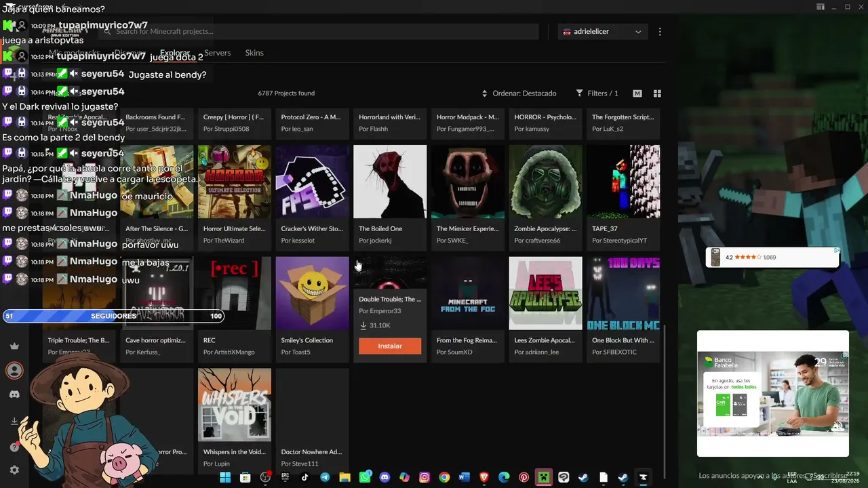Image resolution: width=868 pixels, height=488 pixels.
Task: Open Pinterest from taskbar
Action: [524, 478]
